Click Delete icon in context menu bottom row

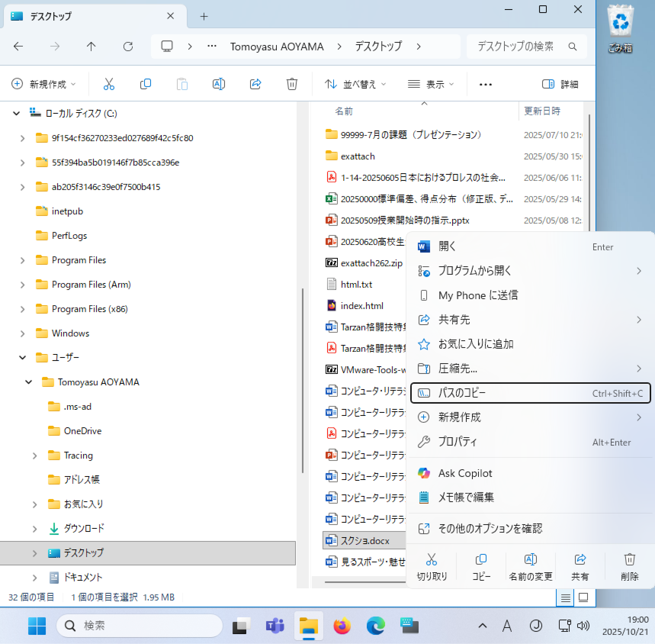629,566
